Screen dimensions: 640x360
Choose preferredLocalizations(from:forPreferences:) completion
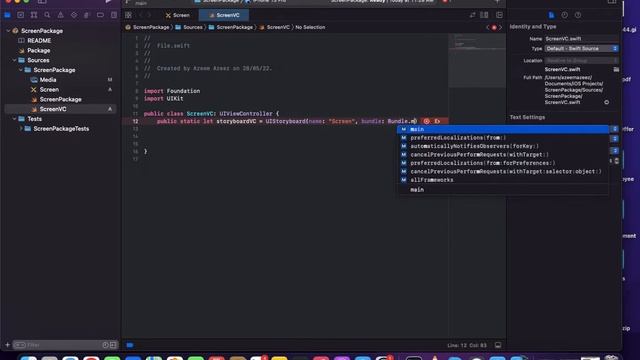click(503, 163)
